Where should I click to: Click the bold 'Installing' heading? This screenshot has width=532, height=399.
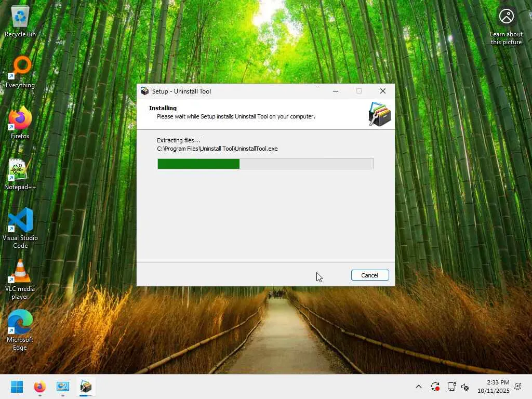tap(163, 108)
